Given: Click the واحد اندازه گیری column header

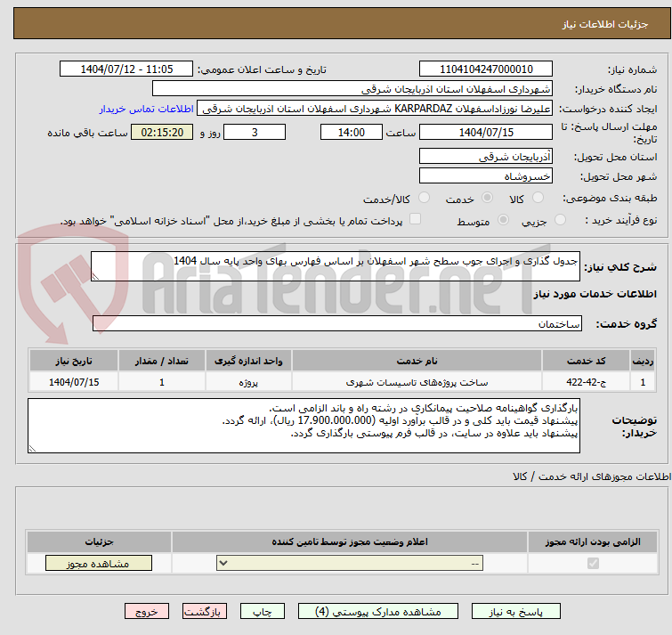Looking at the screenshot, I should pyautogui.click(x=248, y=361).
